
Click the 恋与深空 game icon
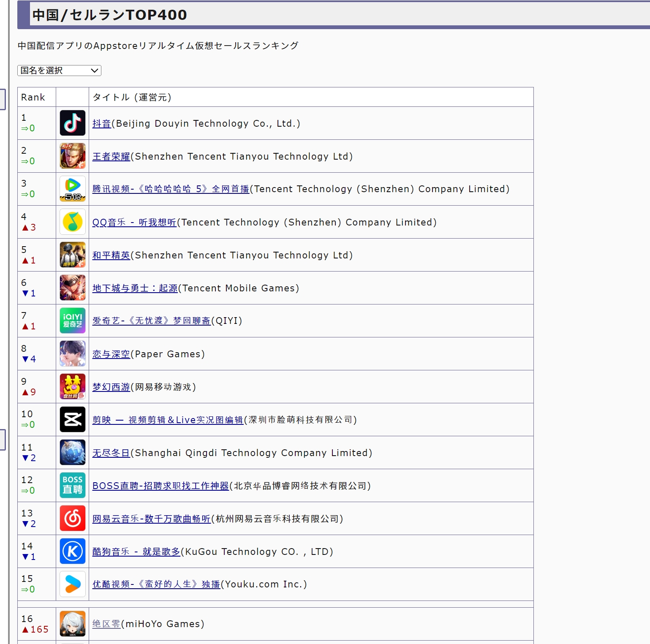click(73, 353)
